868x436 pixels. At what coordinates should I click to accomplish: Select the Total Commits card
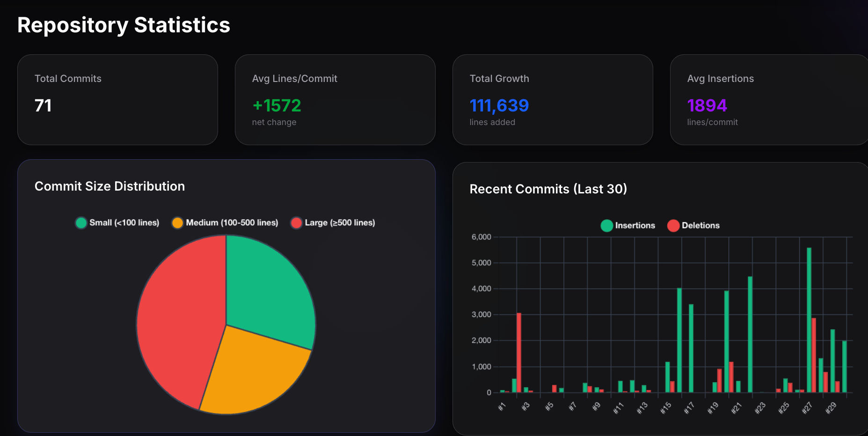coord(117,100)
